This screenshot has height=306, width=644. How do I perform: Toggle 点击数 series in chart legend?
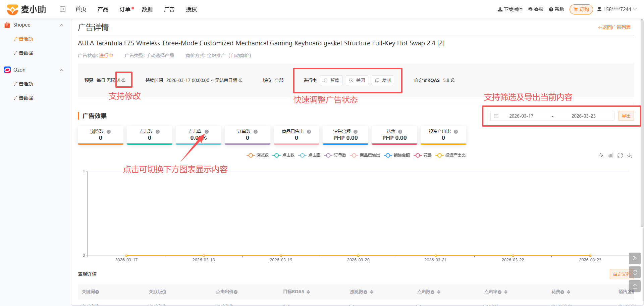tap(283, 155)
